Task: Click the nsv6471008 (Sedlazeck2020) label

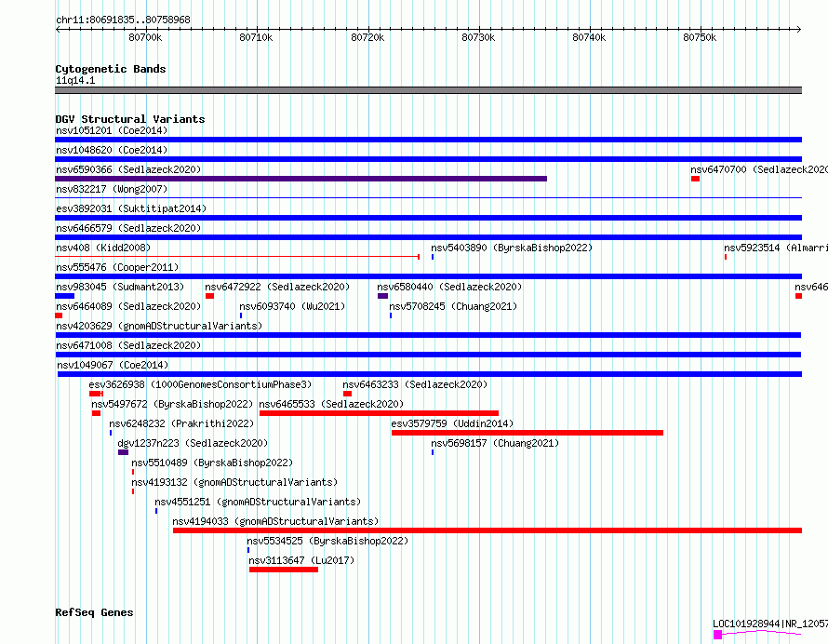Action: point(128,345)
